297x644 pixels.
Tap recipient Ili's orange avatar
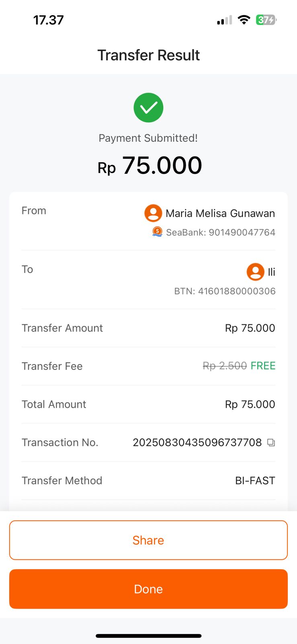[x=255, y=272]
